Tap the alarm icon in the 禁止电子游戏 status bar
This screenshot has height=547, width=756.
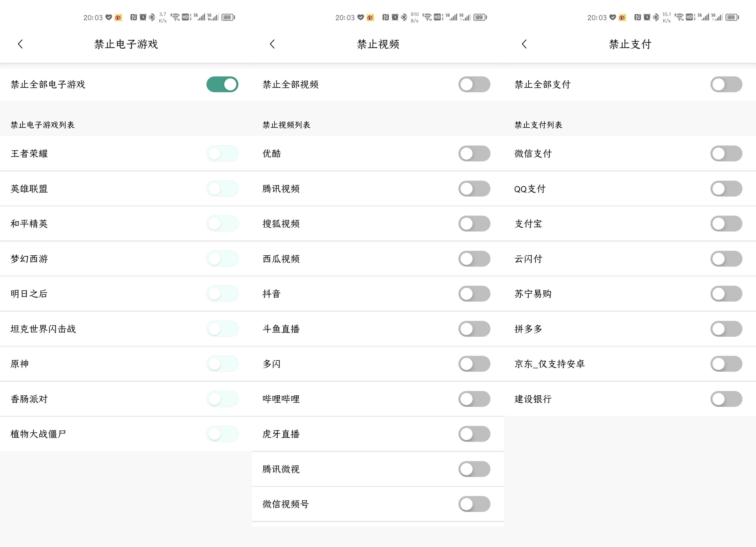coord(143,17)
